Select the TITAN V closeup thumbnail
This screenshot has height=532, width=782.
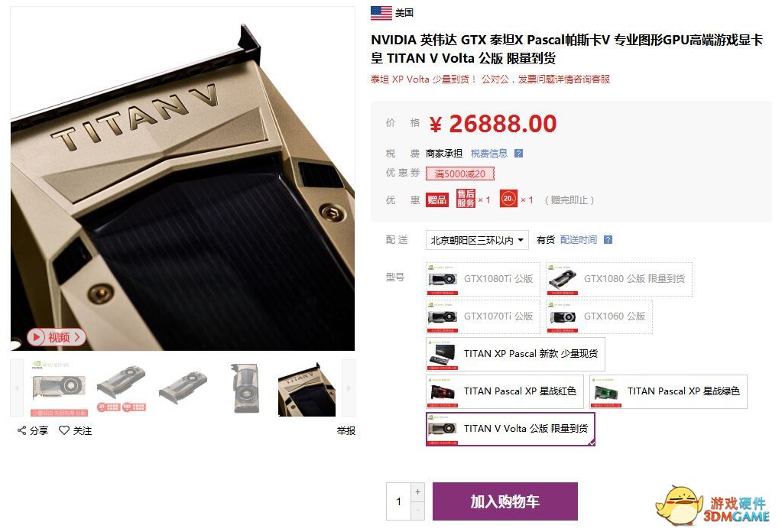307,389
